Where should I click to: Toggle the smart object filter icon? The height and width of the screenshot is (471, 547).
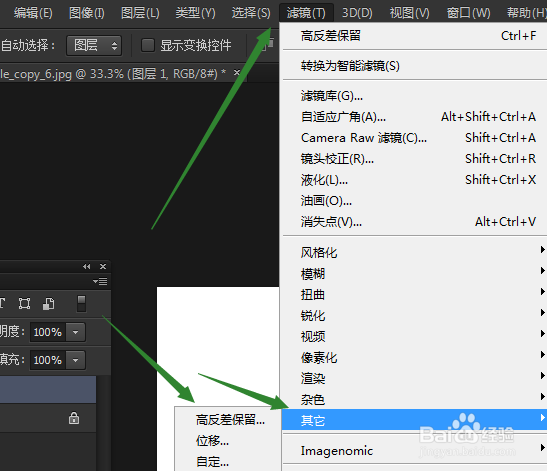48,304
